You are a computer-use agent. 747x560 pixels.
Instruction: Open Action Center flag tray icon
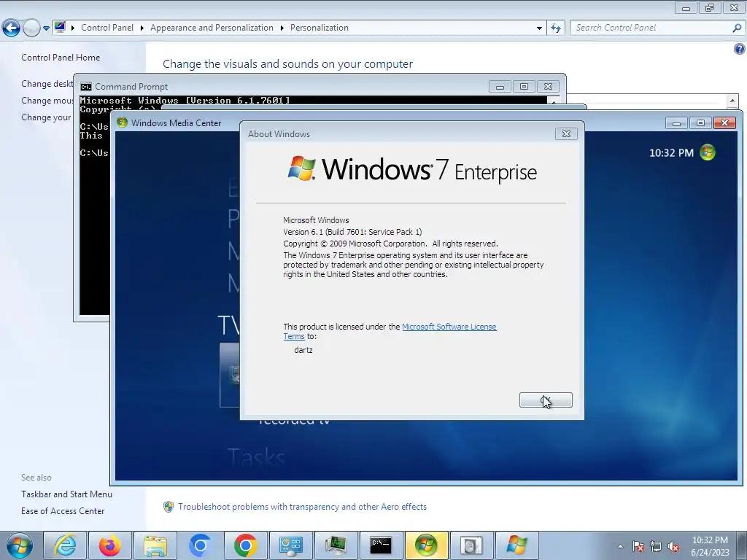pyautogui.click(x=638, y=546)
